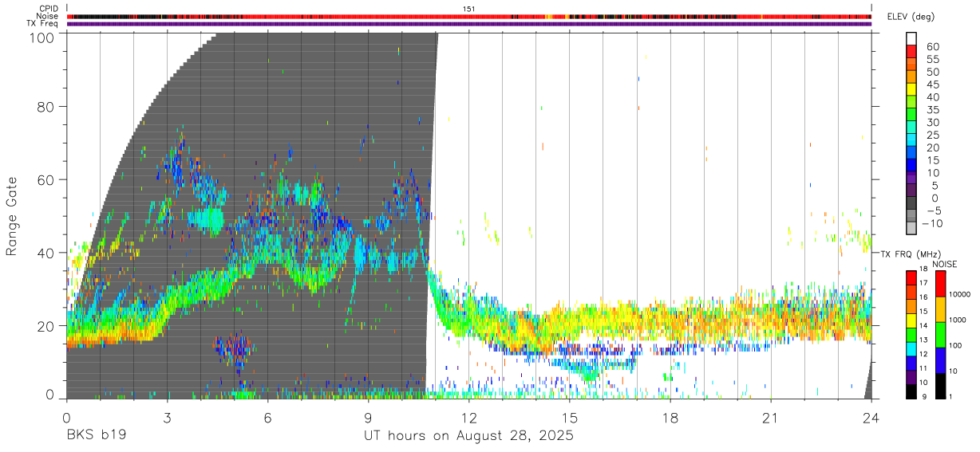
Task: Select the green NOISE swatch between 100 and 1000
Action: coord(940,335)
